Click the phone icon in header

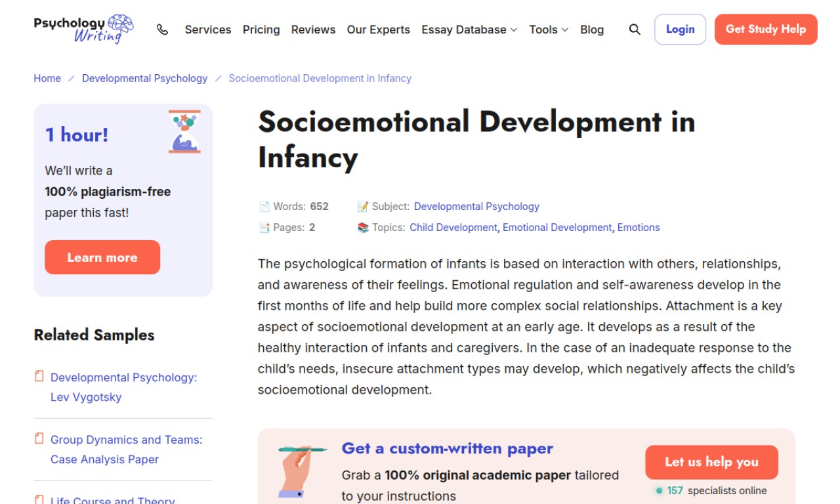point(162,30)
